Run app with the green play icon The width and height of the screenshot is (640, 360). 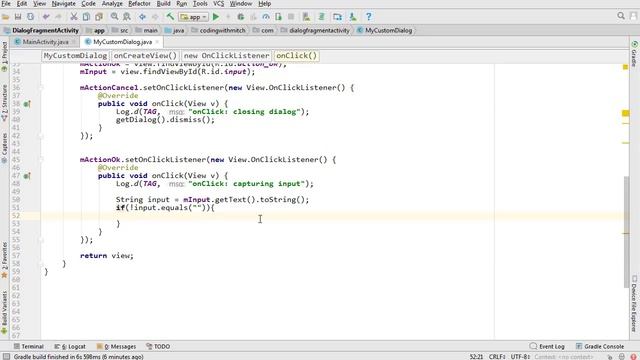[x=216, y=17]
